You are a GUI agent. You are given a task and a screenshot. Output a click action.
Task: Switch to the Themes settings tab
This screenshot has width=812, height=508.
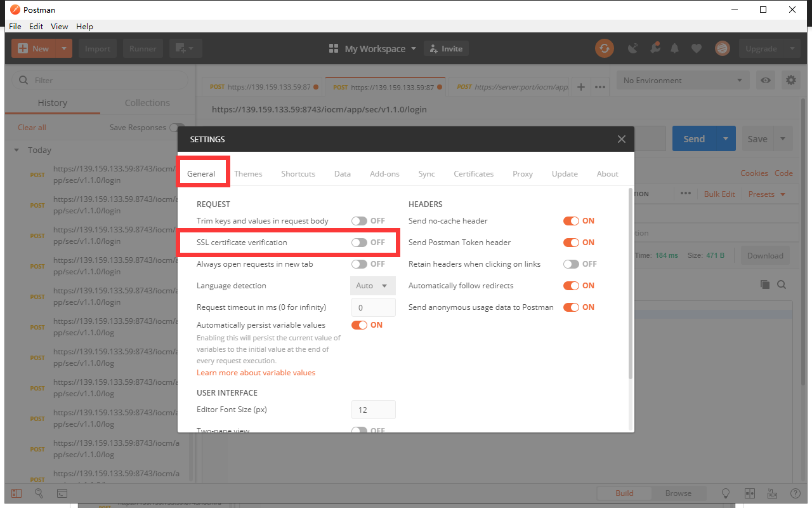click(248, 173)
